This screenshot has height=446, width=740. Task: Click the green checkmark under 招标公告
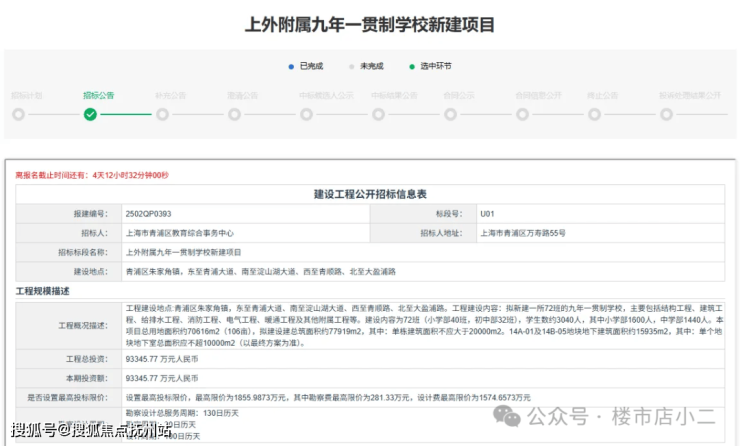click(x=91, y=114)
